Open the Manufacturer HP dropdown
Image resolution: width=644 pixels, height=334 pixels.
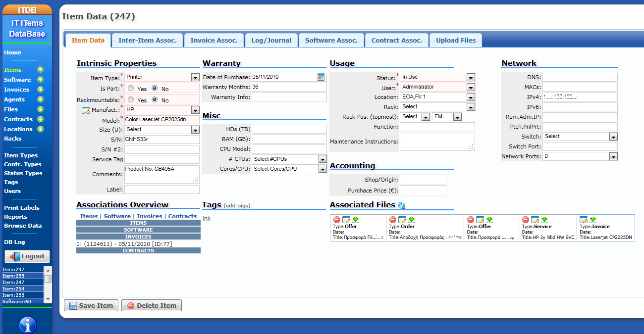tap(162, 110)
